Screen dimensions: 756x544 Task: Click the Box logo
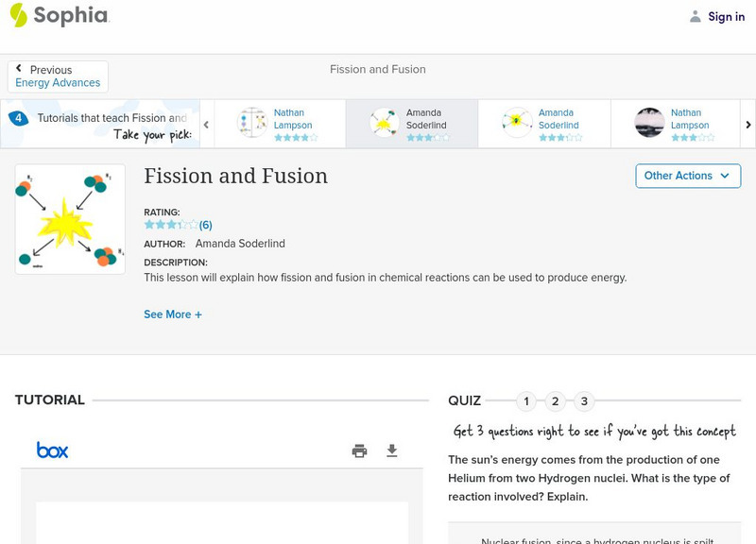click(52, 450)
